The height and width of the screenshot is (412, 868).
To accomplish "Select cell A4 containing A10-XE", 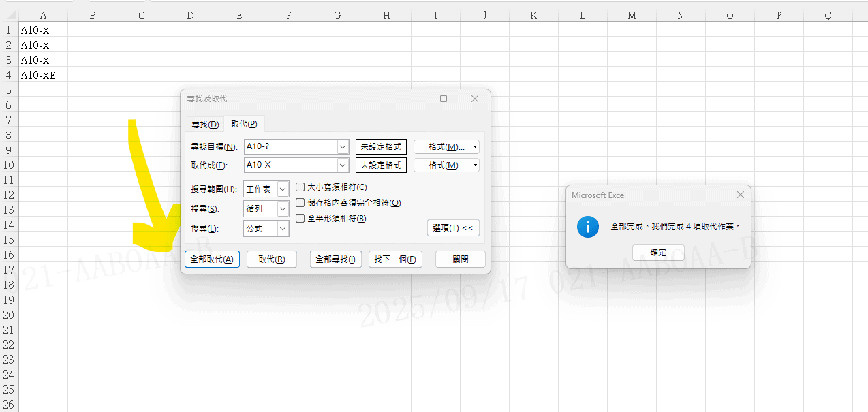I will (x=43, y=76).
